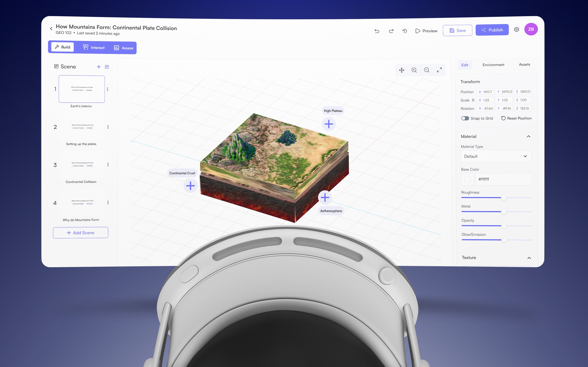
Task: Switch to the Interact mode tab
Action: (94, 48)
